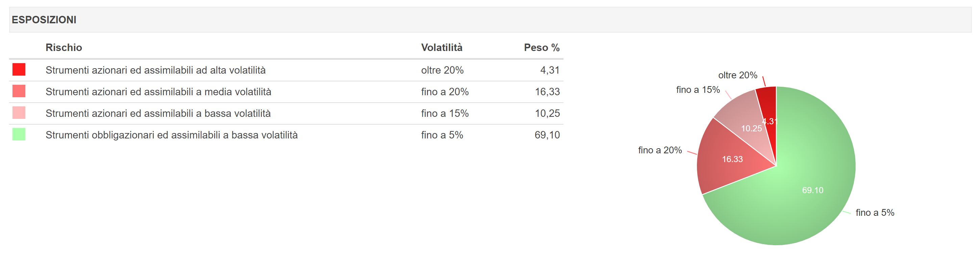
Task: Select the obbligazionari bassa volatilità row
Action: [x=286, y=135]
